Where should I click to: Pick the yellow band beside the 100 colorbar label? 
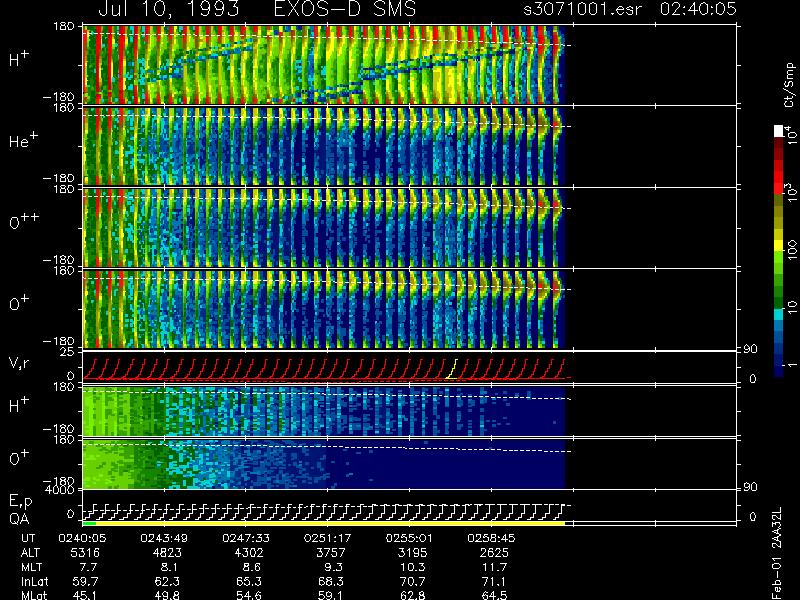click(779, 247)
